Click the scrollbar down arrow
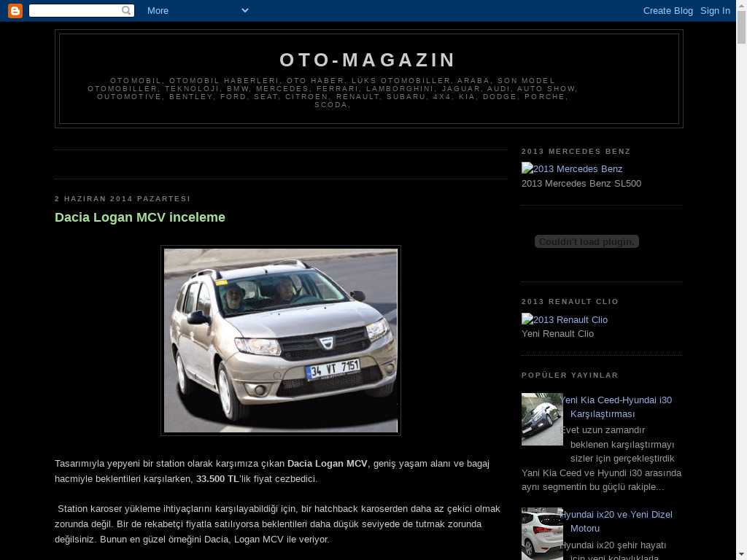Viewport: 747px width, 560px height. (741, 555)
